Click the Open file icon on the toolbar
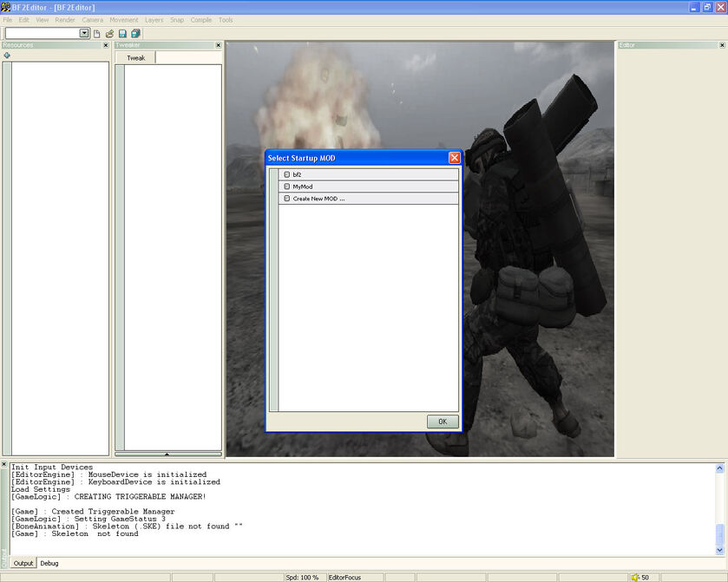Viewport: 728px width, 582px height. tap(109, 33)
